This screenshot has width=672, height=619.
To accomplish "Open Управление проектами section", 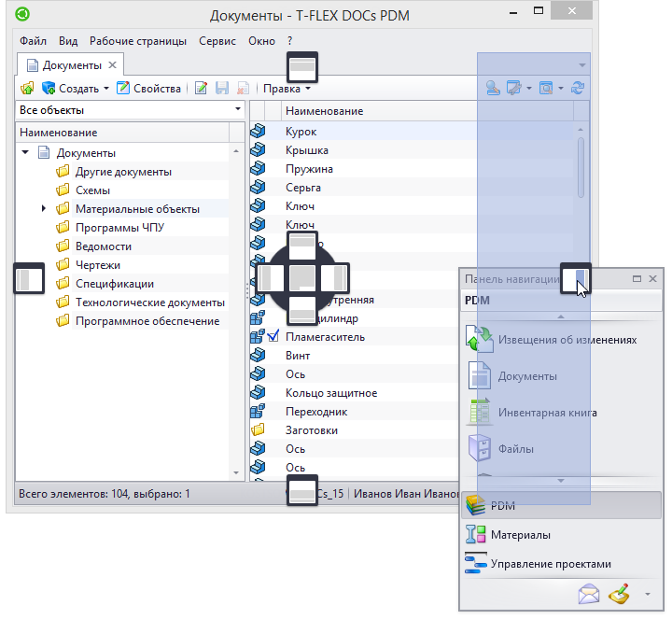I will (551, 564).
